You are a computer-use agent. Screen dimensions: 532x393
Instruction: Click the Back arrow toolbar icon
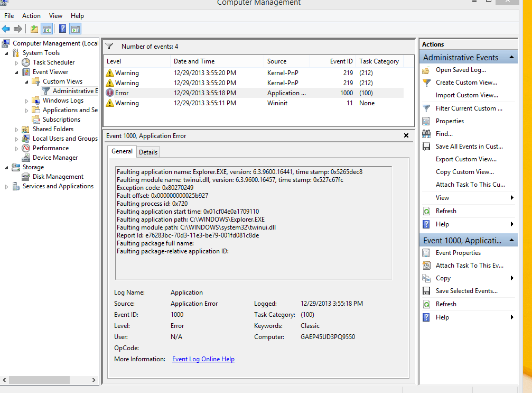pyautogui.click(x=6, y=29)
